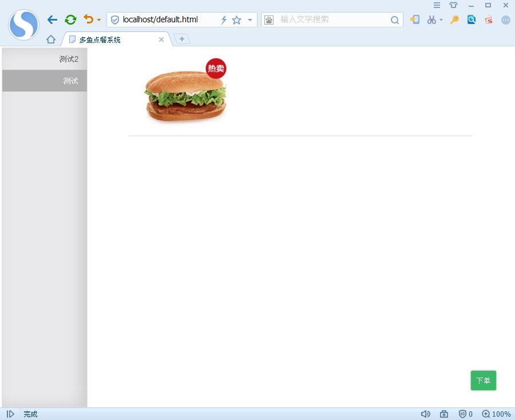Maximize the browser window
This screenshot has height=420, width=515.
488,5
